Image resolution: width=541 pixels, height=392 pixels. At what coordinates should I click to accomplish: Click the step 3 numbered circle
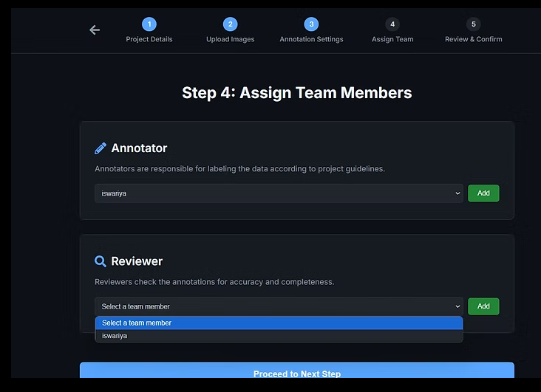coord(311,24)
